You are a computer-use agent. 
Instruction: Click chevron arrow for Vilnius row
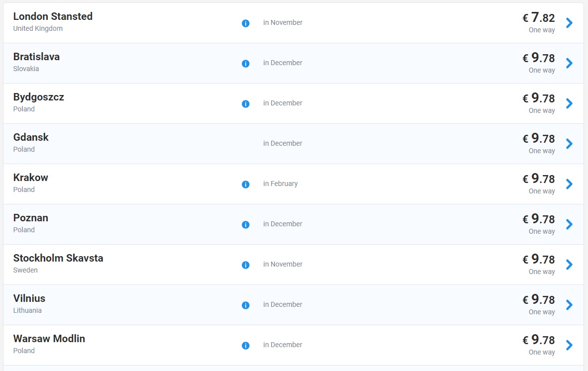[570, 305]
